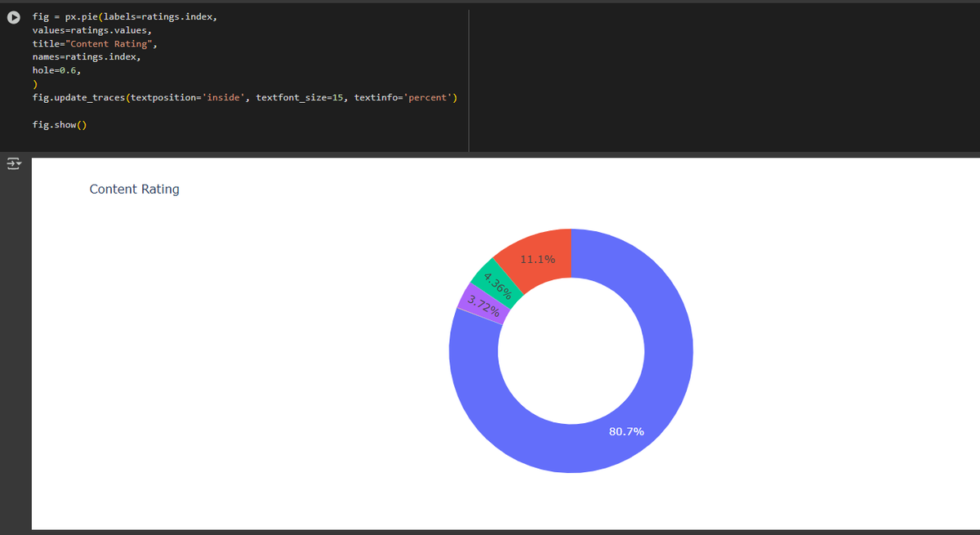Viewport: 980px width, 535px height.
Task: Place cursor on the hole=0.6 code line
Action: pos(56,70)
